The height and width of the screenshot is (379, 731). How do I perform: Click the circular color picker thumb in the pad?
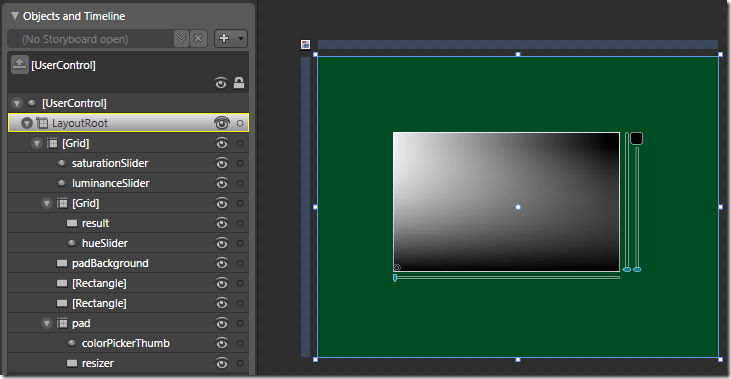pos(397,268)
